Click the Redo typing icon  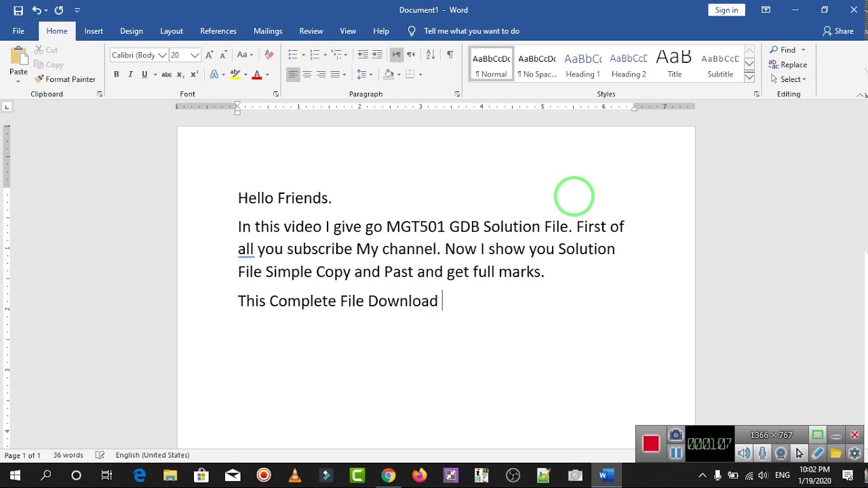[59, 10]
